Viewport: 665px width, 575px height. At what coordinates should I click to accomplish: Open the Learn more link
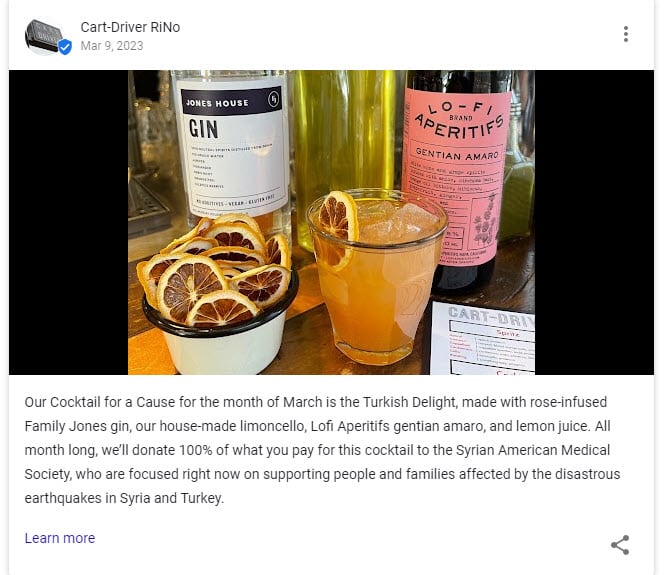tap(60, 538)
